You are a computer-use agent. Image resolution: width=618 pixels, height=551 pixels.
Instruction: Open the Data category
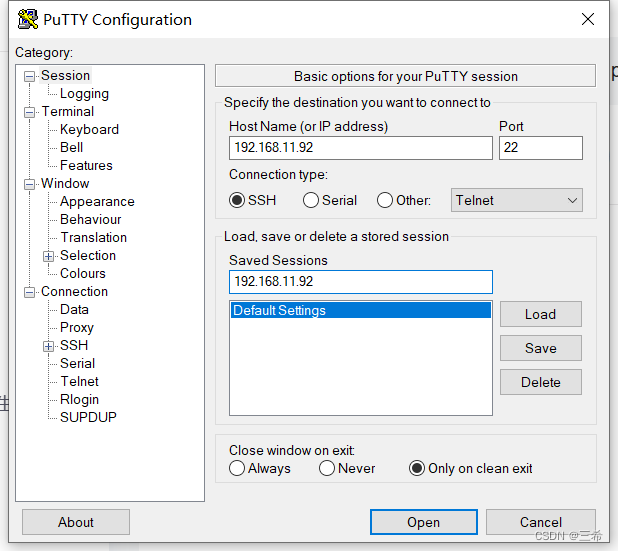74,309
